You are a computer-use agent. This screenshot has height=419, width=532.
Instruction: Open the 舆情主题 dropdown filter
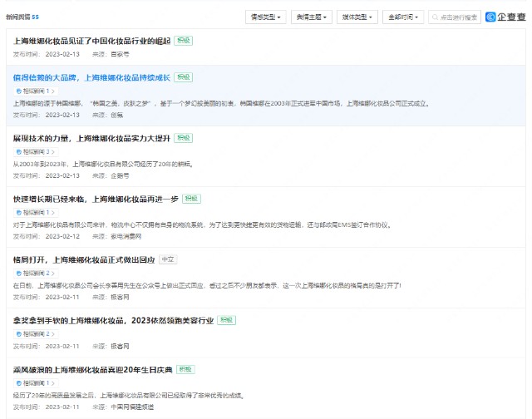coord(312,17)
